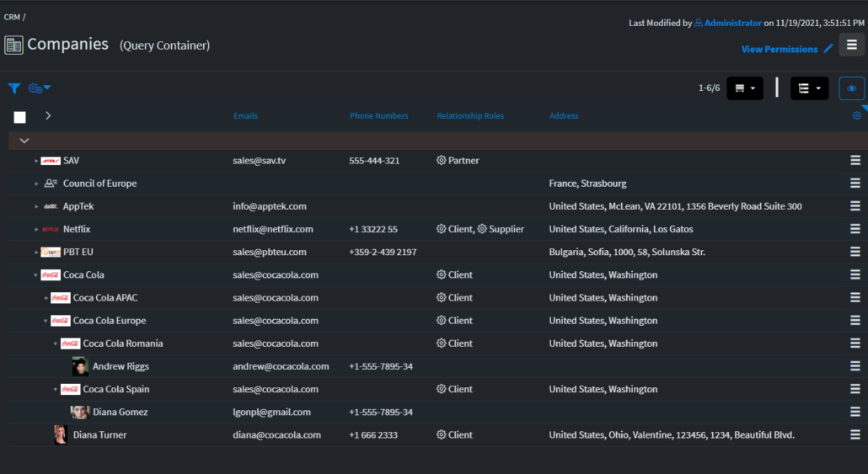868x474 pixels.
Task: Expand the AppTek row
Action: (x=36, y=206)
